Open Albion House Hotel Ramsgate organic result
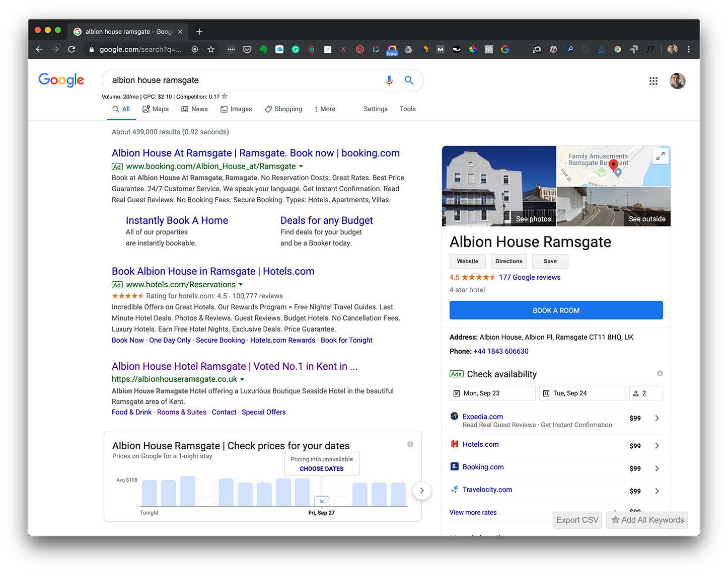The height and width of the screenshot is (573, 728). [x=235, y=367]
